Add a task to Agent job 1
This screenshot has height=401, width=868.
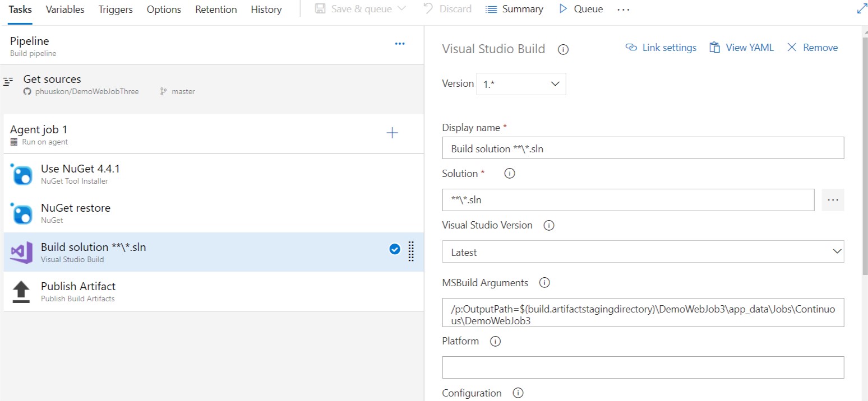(393, 133)
